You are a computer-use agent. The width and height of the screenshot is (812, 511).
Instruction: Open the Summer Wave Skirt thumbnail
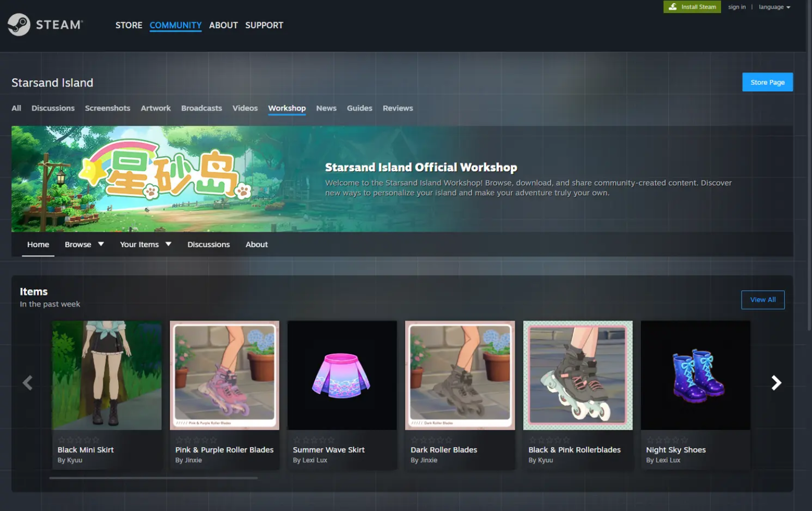coord(342,375)
